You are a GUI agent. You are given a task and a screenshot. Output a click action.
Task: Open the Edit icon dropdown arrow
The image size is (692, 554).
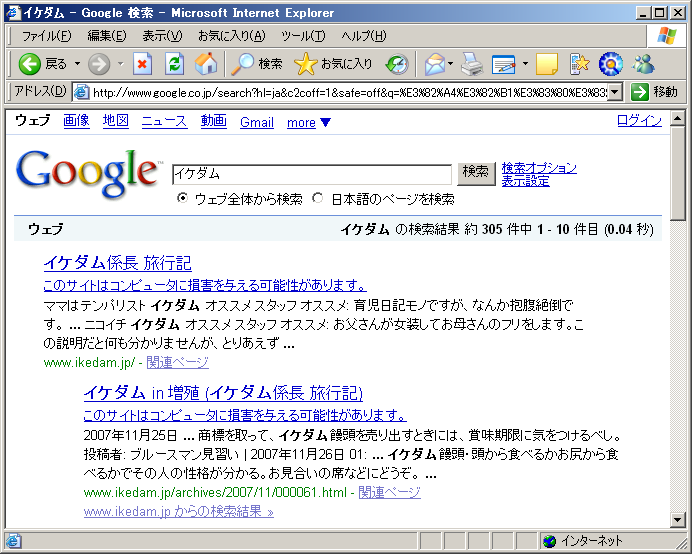pyautogui.click(x=525, y=64)
